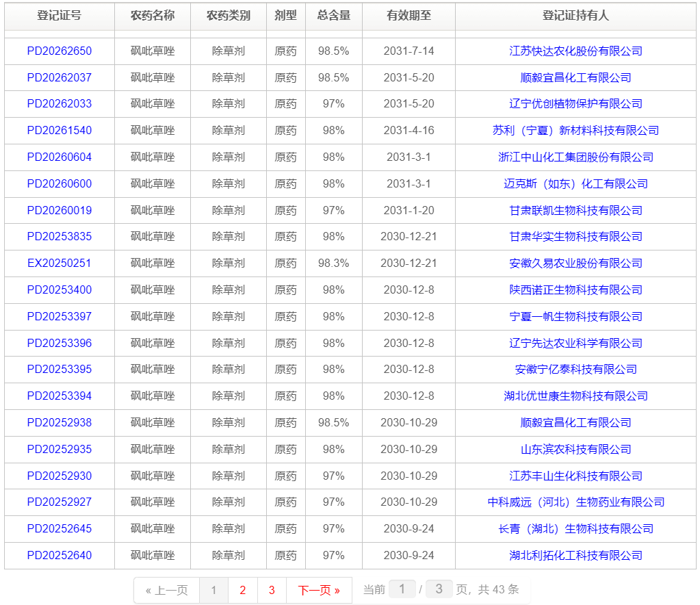
Task: Open holder 浙江中山化工集团股份有限公司
Action: click(x=576, y=157)
